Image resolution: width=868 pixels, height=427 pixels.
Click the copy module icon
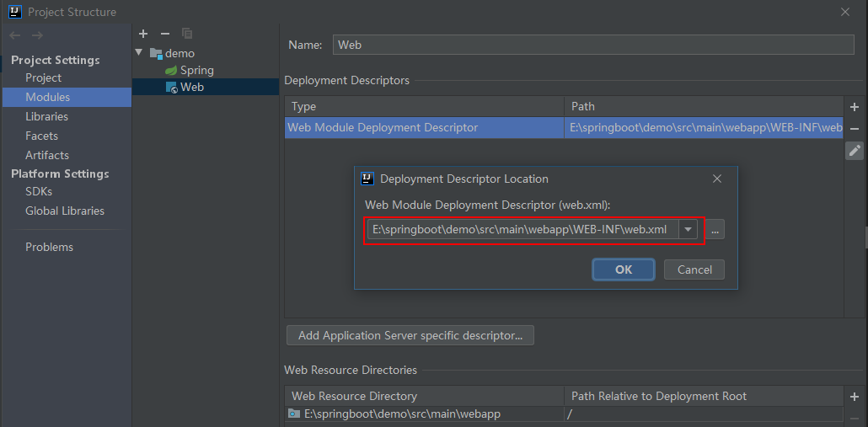point(187,34)
